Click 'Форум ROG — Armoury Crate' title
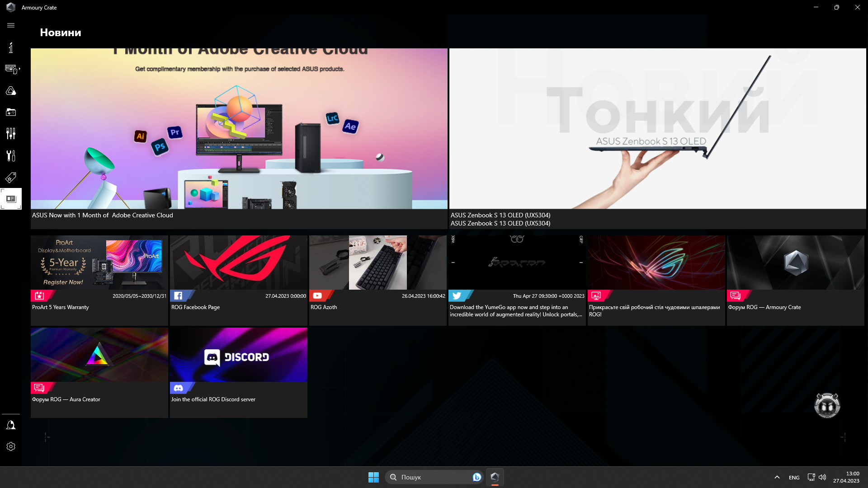The image size is (868, 488). click(764, 307)
